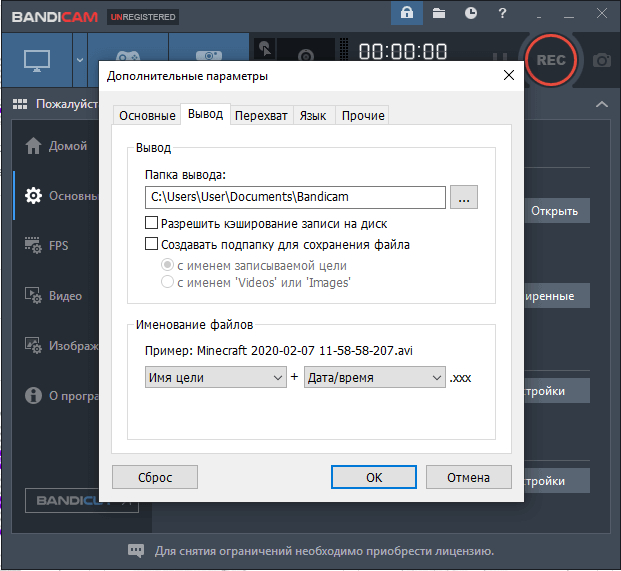The image size is (621, 571).
Task: Click the Пример file name text
Action: point(278,350)
